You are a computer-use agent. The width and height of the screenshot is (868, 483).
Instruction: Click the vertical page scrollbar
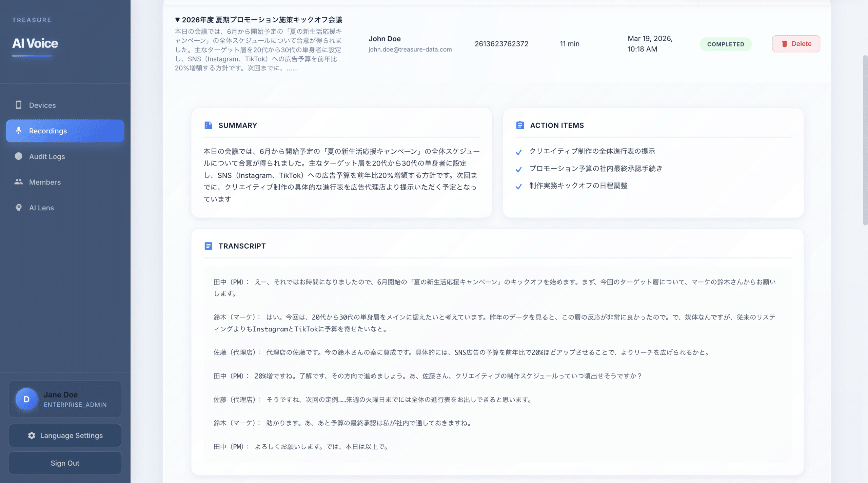(865, 140)
